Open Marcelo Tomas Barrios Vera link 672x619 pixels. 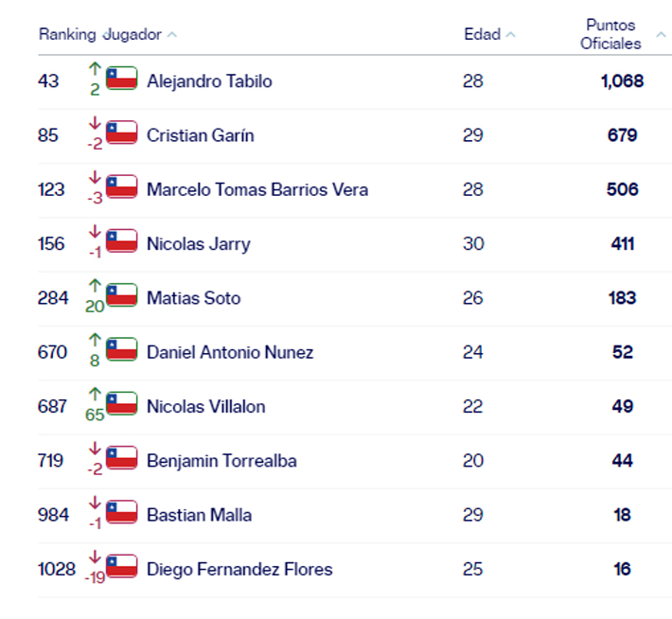click(257, 189)
